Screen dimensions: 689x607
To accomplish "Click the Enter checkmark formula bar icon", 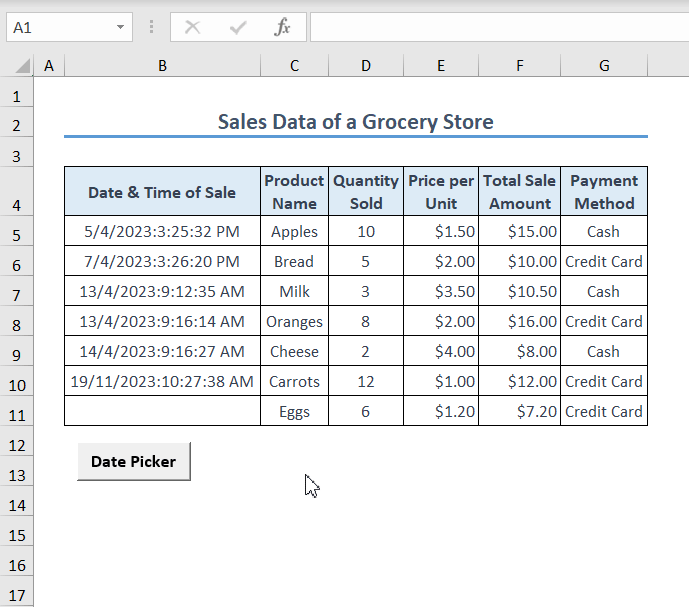I will coord(238,28).
